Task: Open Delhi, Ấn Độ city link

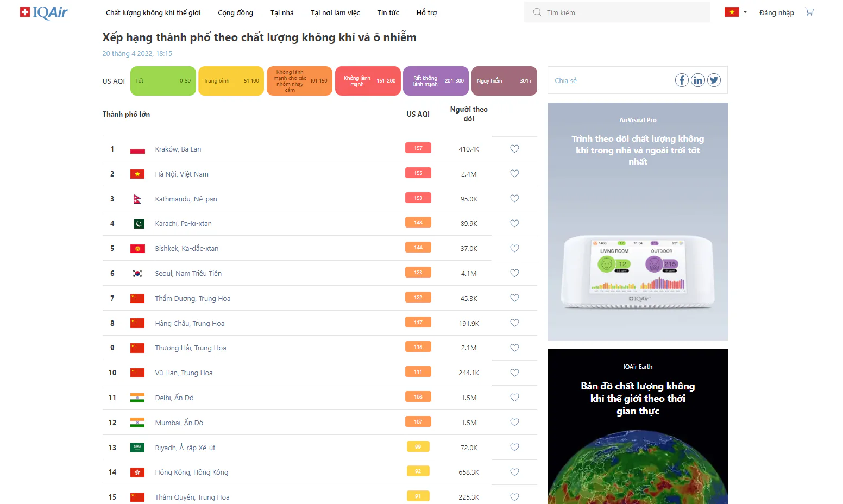Action: [x=174, y=398]
